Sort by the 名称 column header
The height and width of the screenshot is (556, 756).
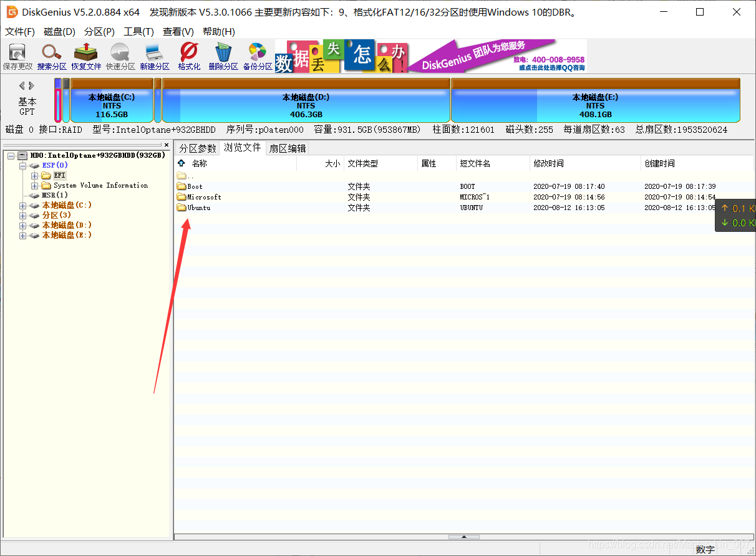point(200,163)
